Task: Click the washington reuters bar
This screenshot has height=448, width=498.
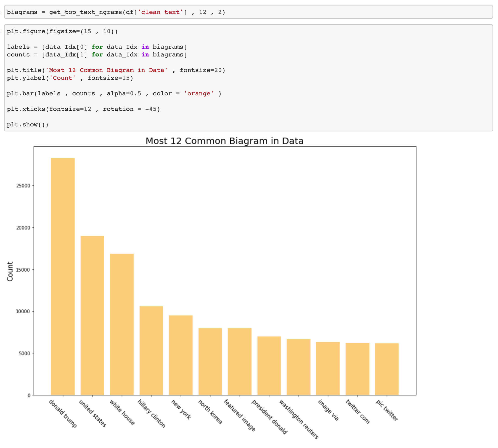Action: pyautogui.click(x=298, y=367)
